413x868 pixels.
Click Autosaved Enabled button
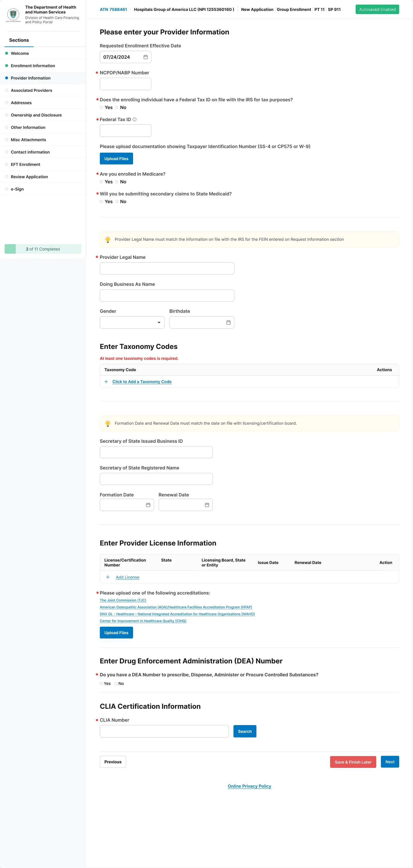tap(377, 9)
